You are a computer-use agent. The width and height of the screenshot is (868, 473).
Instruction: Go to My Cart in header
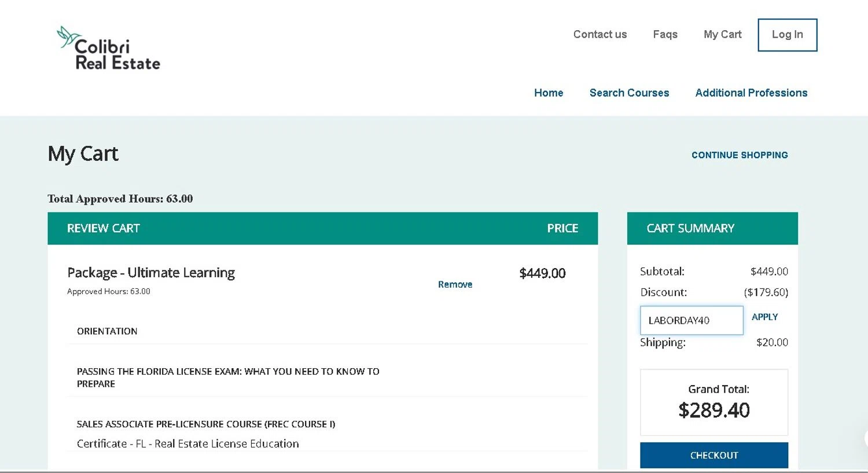pyautogui.click(x=722, y=35)
